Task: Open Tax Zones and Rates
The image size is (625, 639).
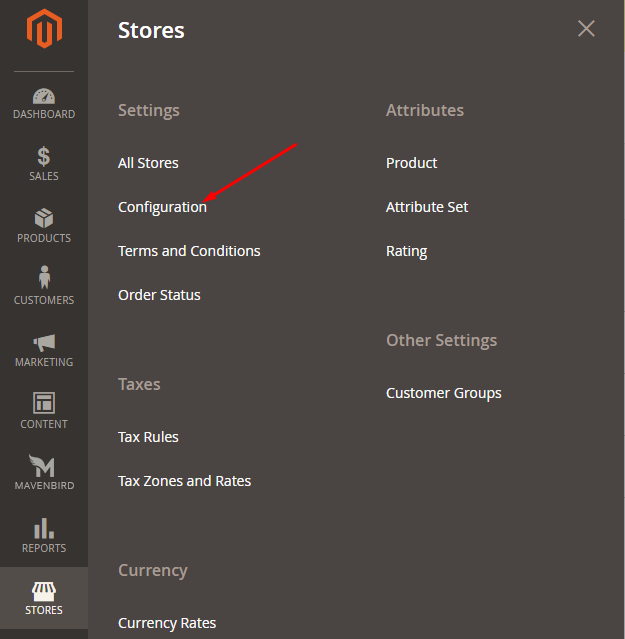Action: click(x=185, y=481)
